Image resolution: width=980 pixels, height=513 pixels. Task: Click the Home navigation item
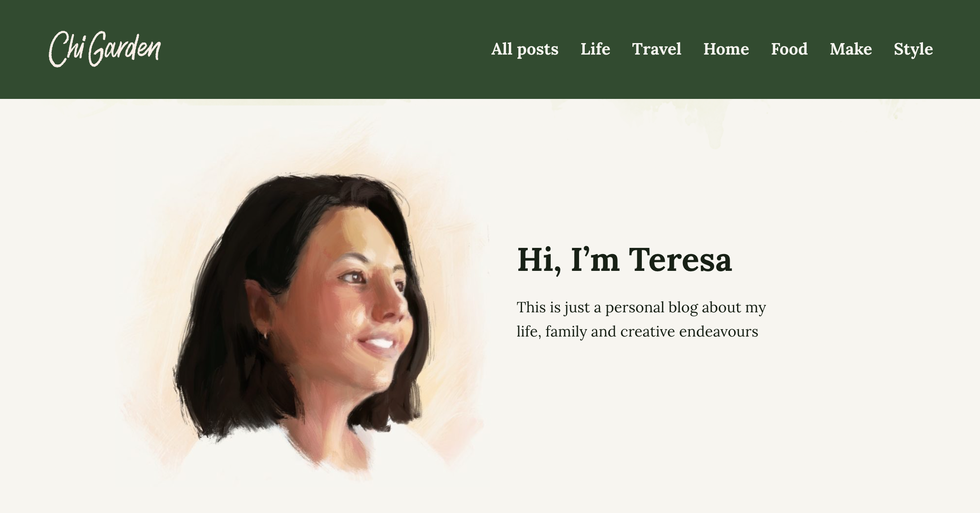726,49
